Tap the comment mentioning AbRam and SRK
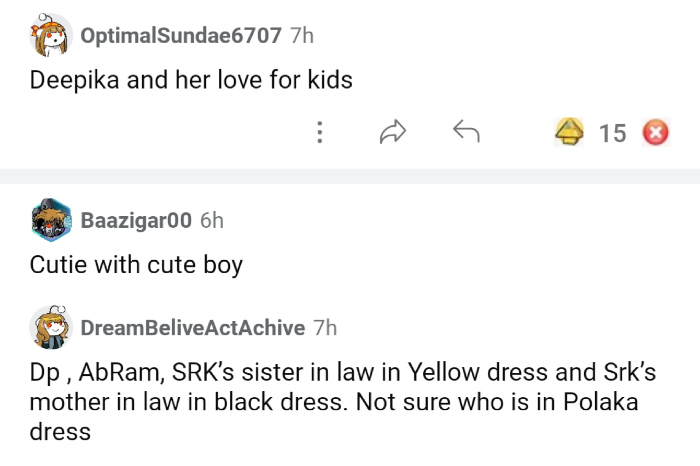 point(341,374)
